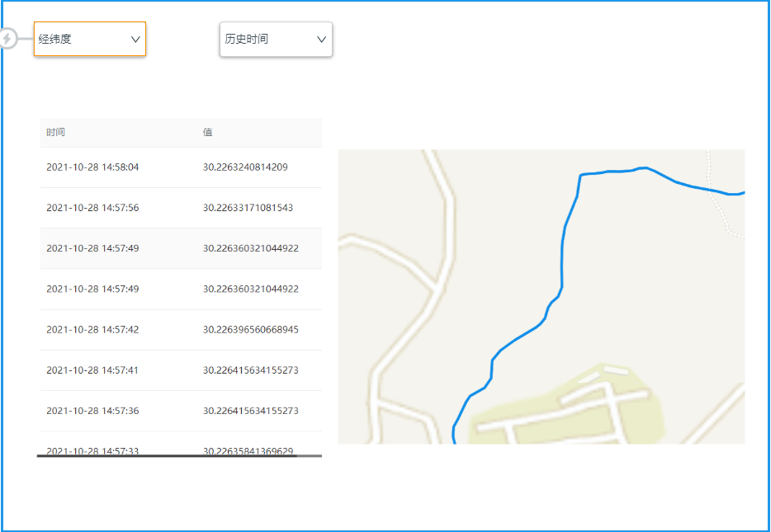771x532 pixels.
Task: Select the 2021-10-28 14:57:56 time cell
Action: 93,208
